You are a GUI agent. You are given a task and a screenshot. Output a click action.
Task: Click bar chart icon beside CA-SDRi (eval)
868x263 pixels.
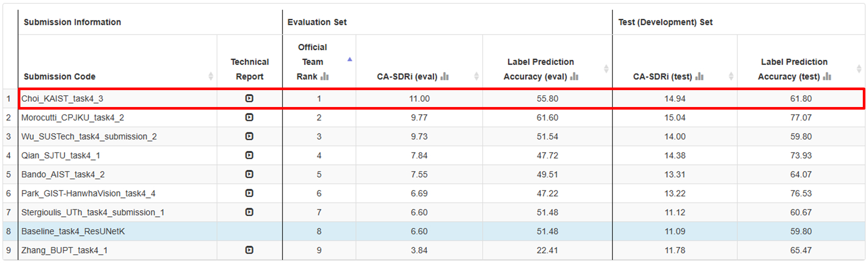pyautogui.click(x=444, y=77)
